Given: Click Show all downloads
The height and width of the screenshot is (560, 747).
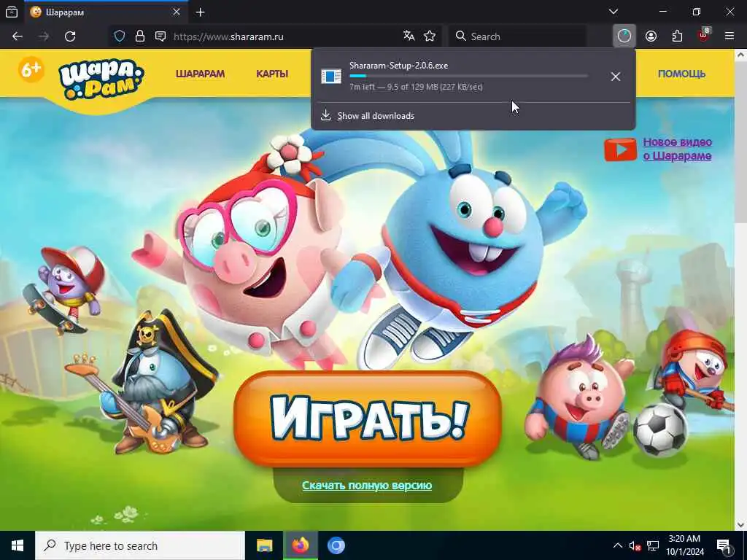Looking at the screenshot, I should [376, 116].
